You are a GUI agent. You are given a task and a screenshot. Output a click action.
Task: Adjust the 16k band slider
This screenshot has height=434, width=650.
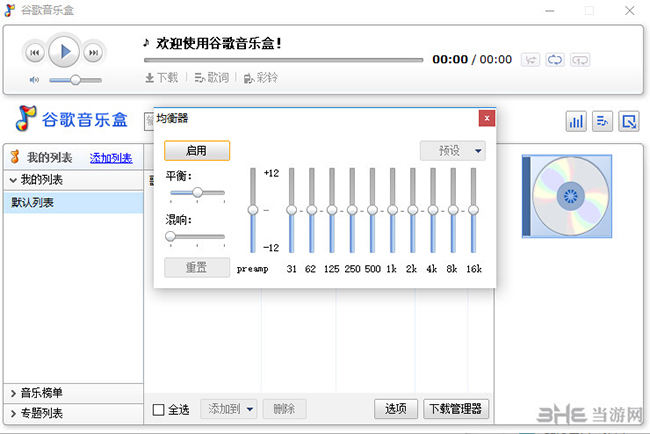coord(473,210)
